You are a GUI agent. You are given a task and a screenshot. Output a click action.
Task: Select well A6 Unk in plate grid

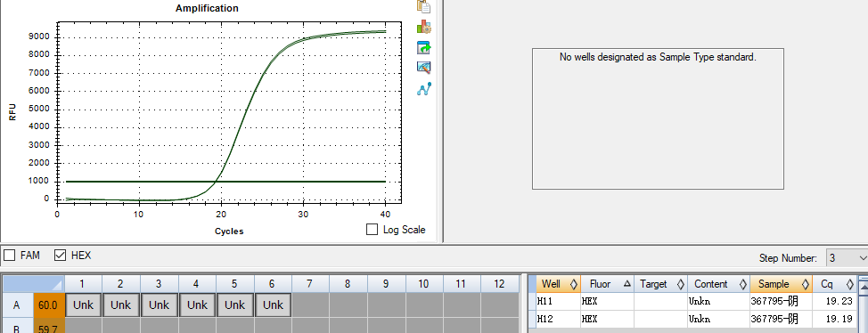tap(273, 305)
